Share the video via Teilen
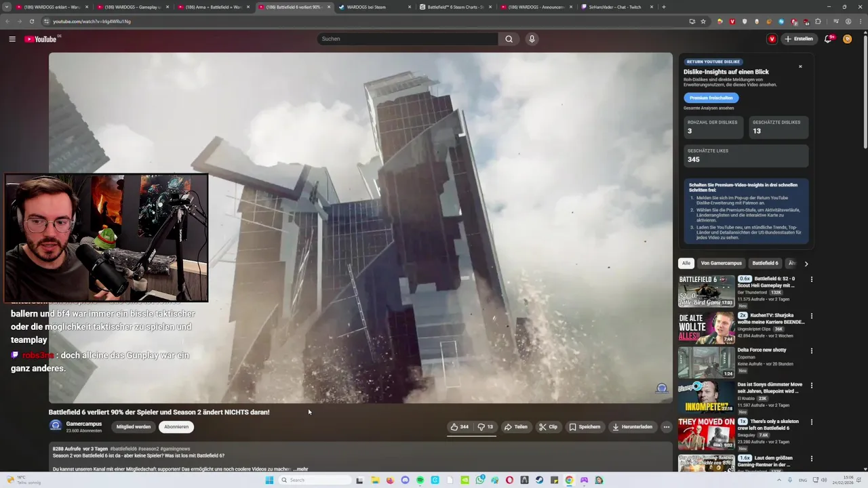This screenshot has height=488, width=868. click(516, 427)
